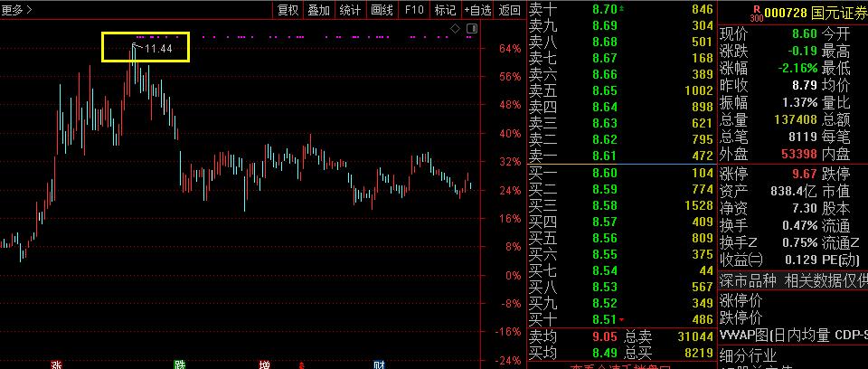Click the 涨停 price 9.67
868x369 pixels.
pos(805,174)
